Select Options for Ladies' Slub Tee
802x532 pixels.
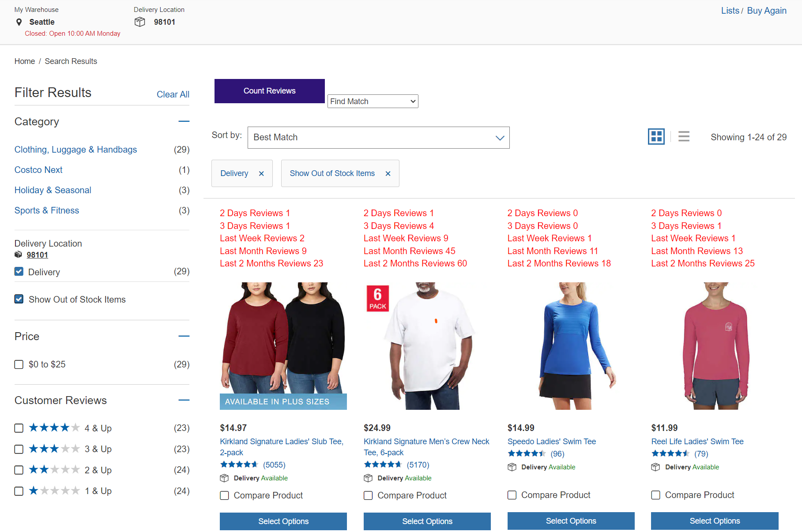click(283, 521)
